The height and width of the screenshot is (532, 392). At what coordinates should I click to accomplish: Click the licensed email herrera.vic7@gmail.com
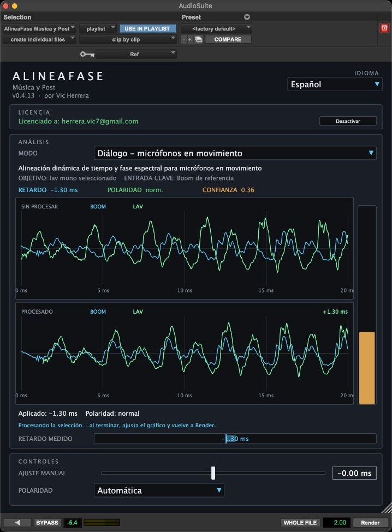pyautogui.click(x=100, y=122)
